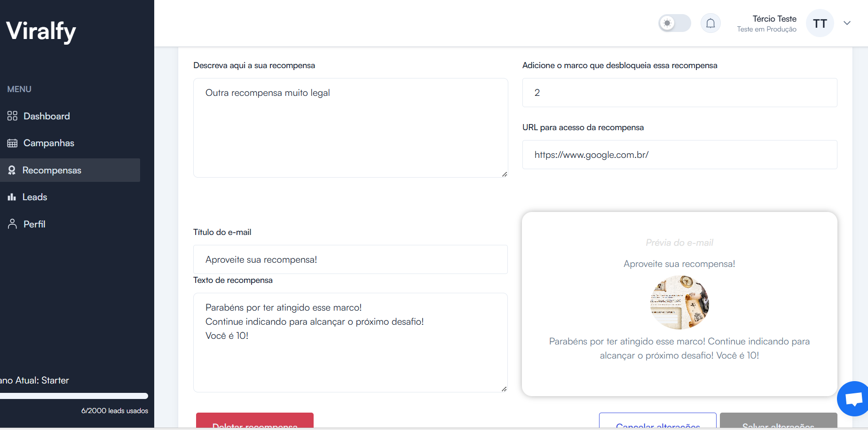Click the Viralfy logo
This screenshot has height=430, width=868.
point(41,31)
